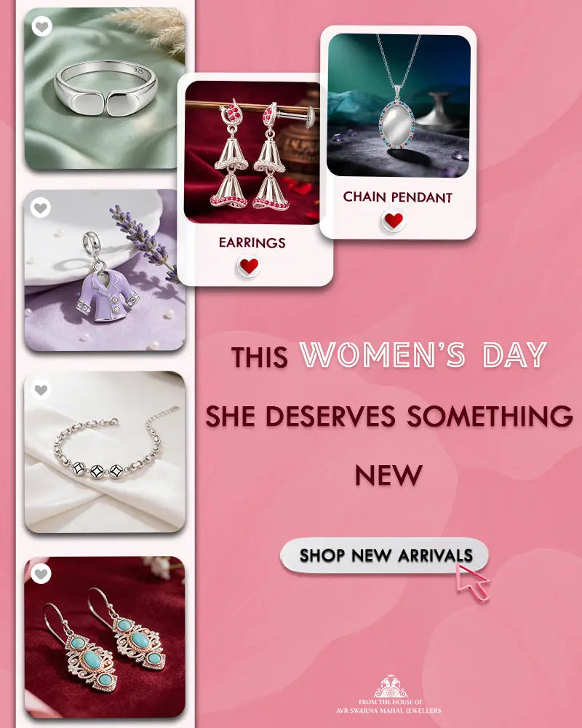Open the AVR Swarna Mahal Jewellers logo
The height and width of the screenshot is (728, 582).
click(x=391, y=687)
